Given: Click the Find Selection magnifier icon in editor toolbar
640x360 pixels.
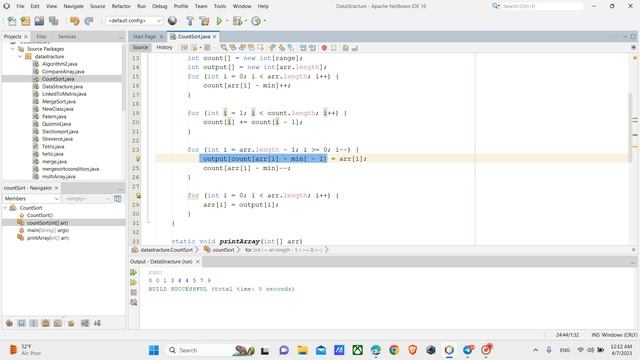Looking at the screenshot, I should (224, 48).
